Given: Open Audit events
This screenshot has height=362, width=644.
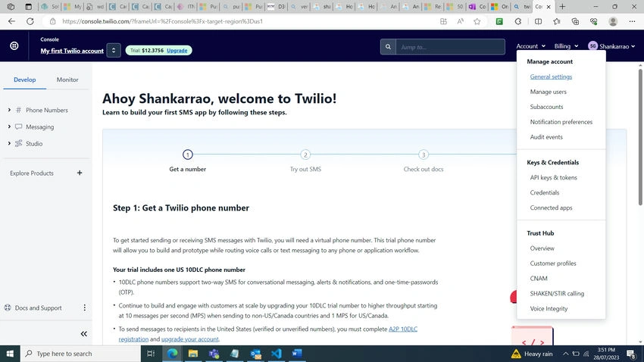Looking at the screenshot, I should pos(546,137).
